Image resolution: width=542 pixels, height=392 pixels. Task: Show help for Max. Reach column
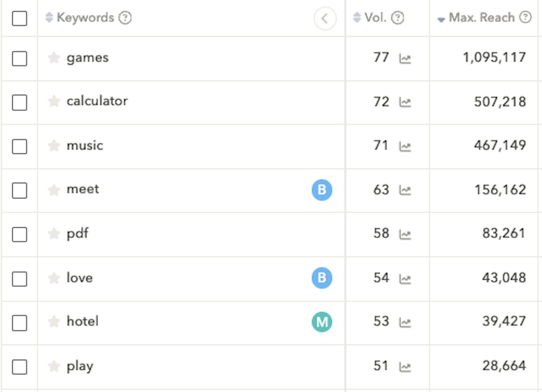point(525,17)
